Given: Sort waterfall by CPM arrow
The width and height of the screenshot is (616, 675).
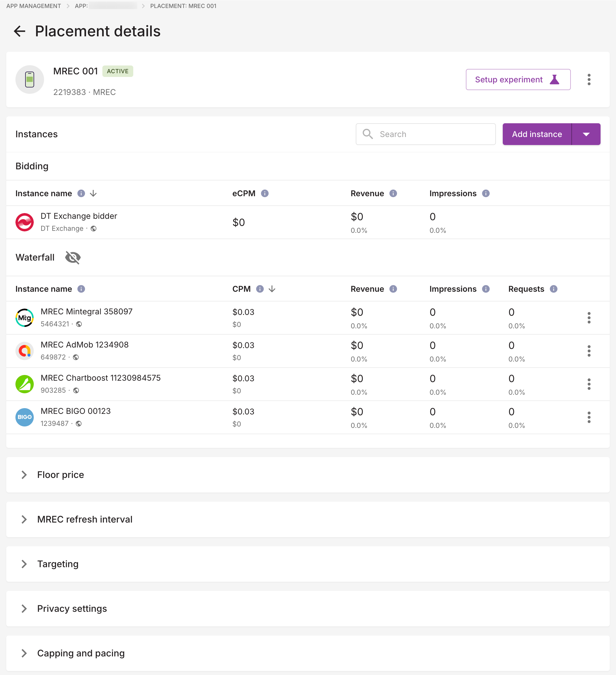Looking at the screenshot, I should coord(272,289).
